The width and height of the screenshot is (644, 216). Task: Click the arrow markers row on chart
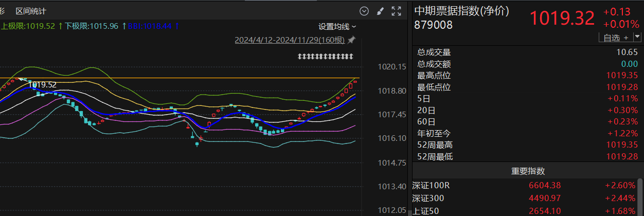click(326, 56)
